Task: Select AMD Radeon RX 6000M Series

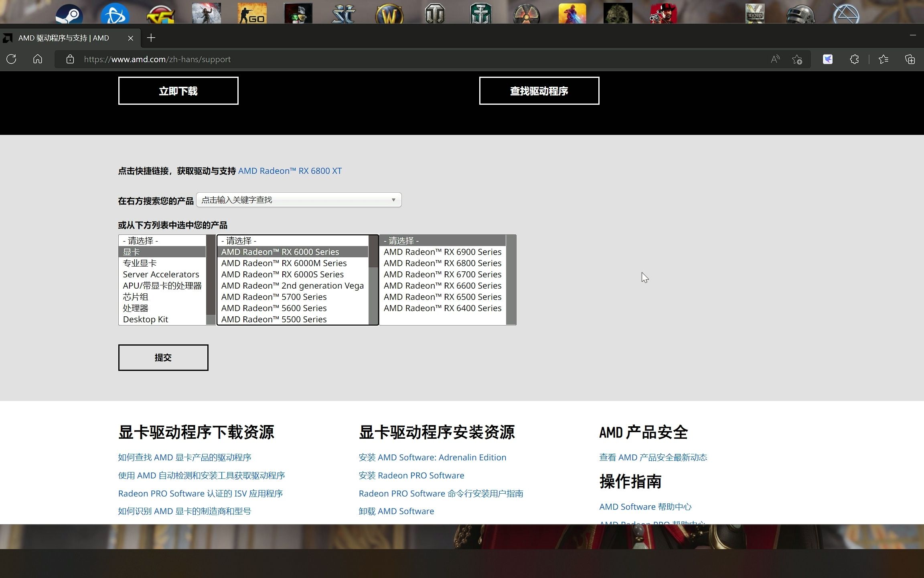Action: pos(293,263)
